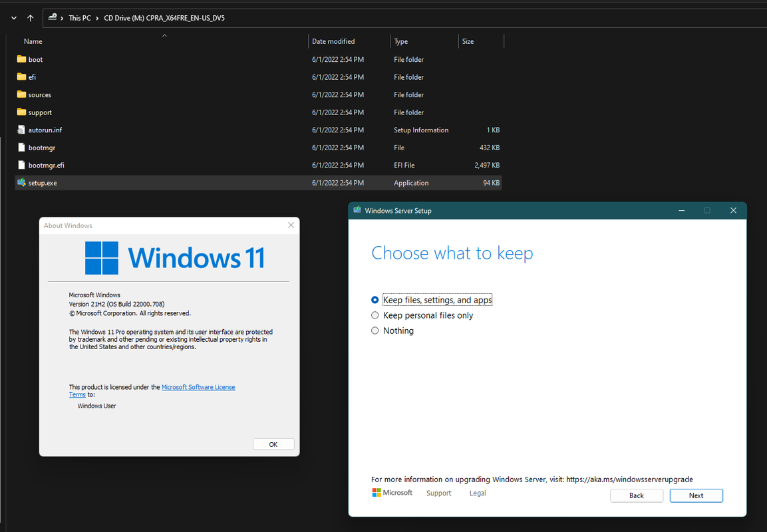Click the Up arrow in Explorer navigation
The image size is (767, 532).
31,18
